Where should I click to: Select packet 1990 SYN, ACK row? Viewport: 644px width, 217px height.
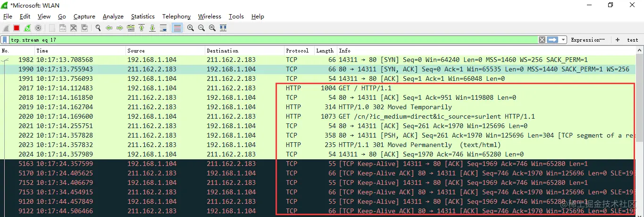tap(318, 69)
